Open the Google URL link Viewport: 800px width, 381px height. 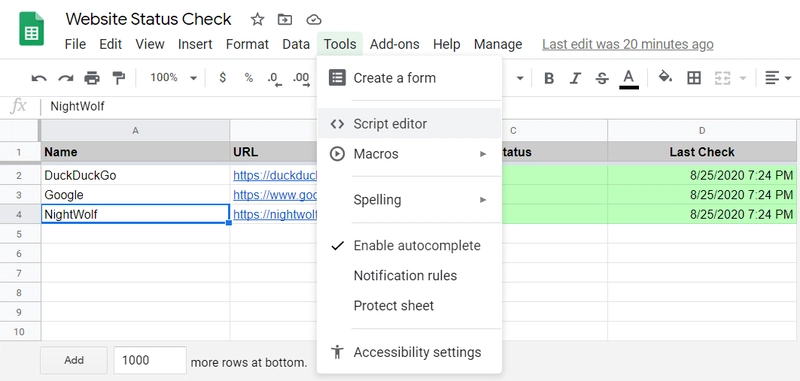click(275, 195)
